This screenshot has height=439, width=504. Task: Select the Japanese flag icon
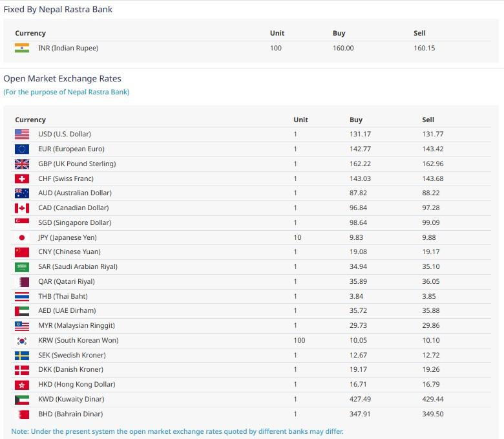click(22, 237)
